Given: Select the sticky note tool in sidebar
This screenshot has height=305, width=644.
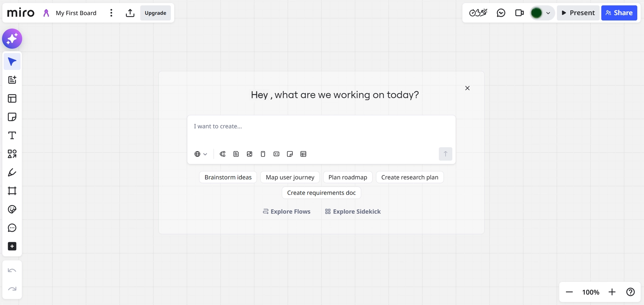Looking at the screenshot, I should point(12,117).
